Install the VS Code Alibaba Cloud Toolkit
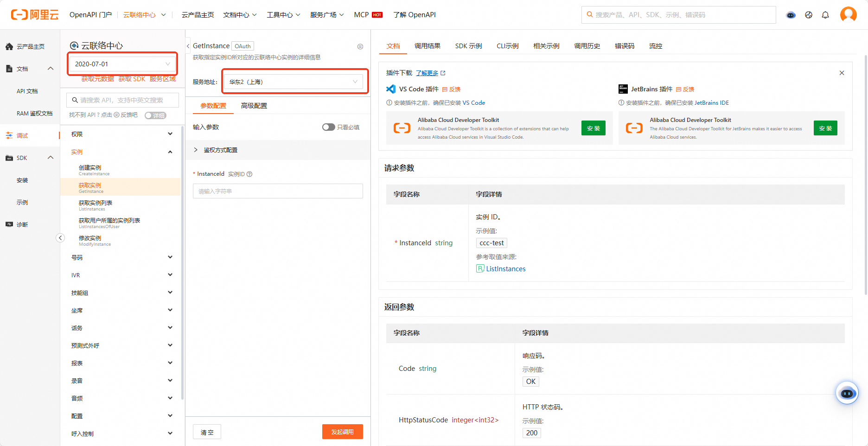Viewport: 868px width, 446px height. pyautogui.click(x=594, y=128)
